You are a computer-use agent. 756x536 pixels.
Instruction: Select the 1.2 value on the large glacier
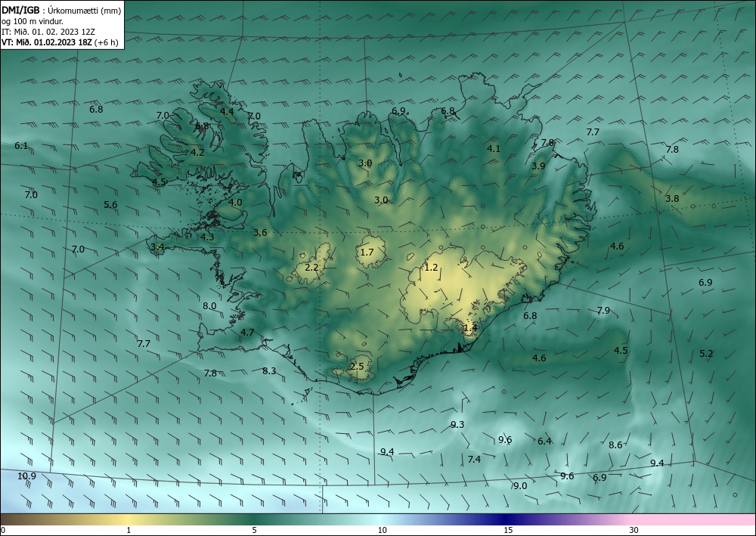coord(431,267)
